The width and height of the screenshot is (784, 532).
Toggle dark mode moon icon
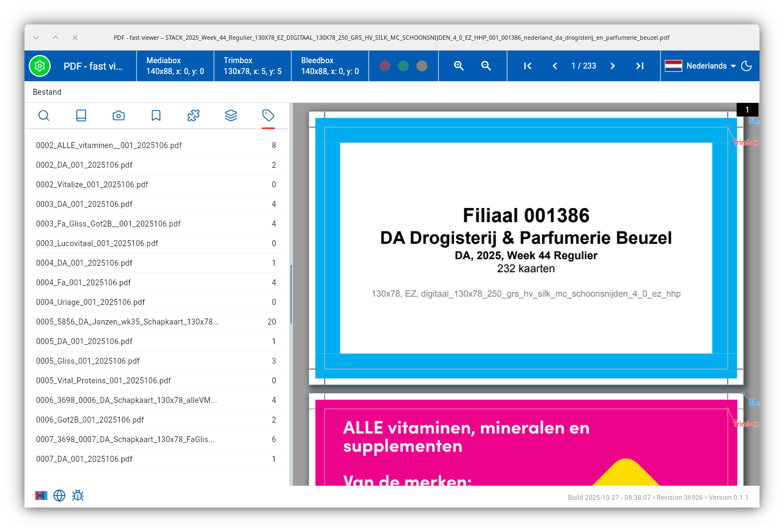(746, 66)
